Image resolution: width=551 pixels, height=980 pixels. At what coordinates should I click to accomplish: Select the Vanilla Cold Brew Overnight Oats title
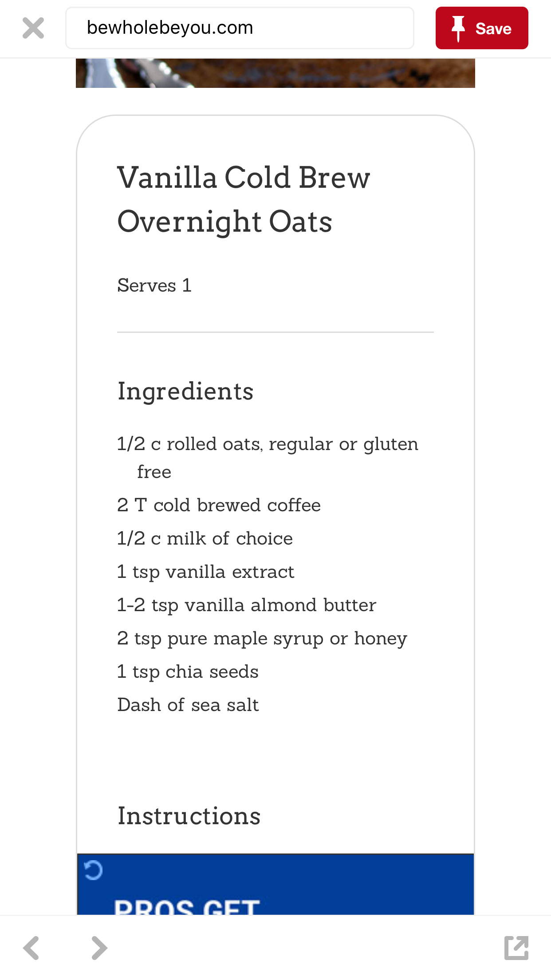click(x=244, y=199)
